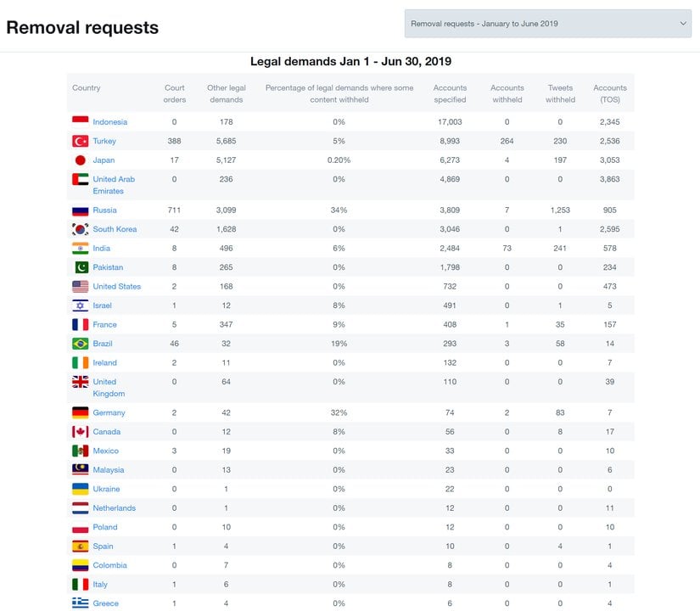Image resolution: width=700 pixels, height=611 pixels.
Task: Click the Mexico flag icon
Action: [x=81, y=451]
